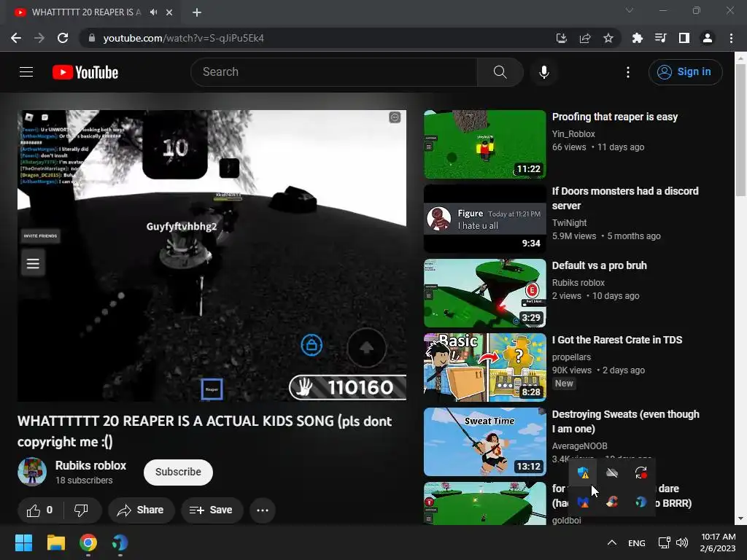
Task: Open the Chrome extensions puzzle icon
Action: pyautogui.click(x=637, y=38)
